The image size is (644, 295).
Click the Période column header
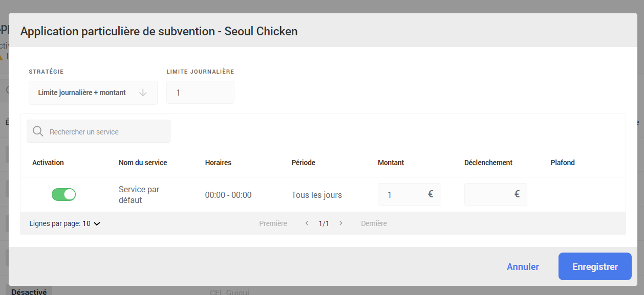coord(303,163)
